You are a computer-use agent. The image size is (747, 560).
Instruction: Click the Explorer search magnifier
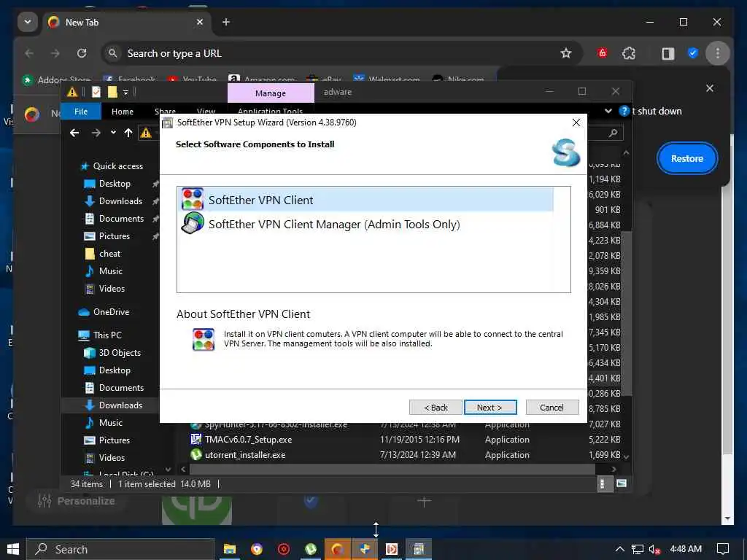click(x=613, y=133)
